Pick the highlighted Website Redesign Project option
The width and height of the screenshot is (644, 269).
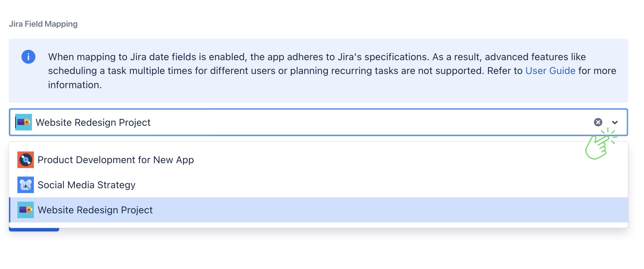click(x=95, y=210)
